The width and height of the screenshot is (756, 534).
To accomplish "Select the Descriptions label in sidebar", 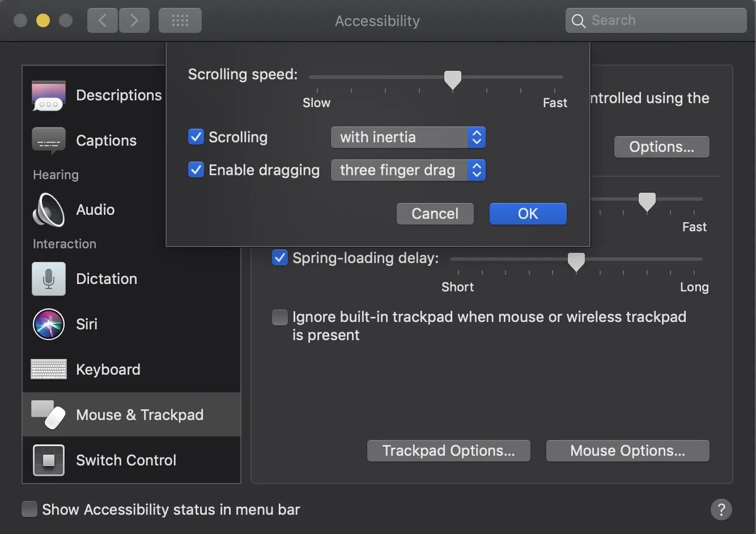I will 119,95.
